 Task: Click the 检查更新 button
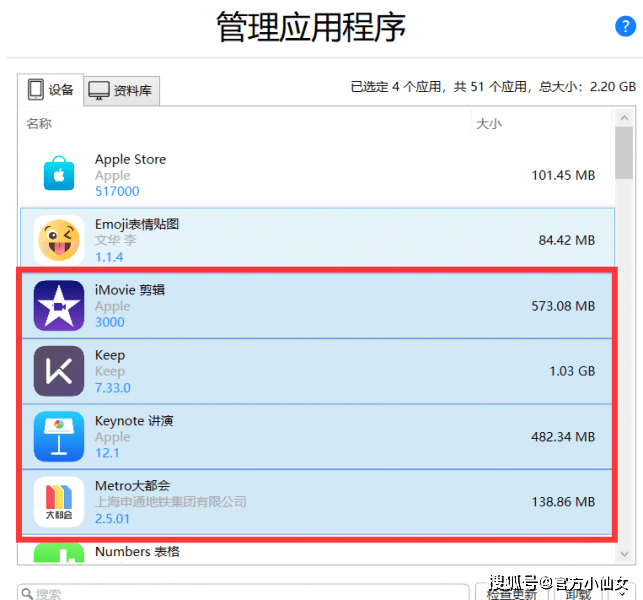pos(512,593)
